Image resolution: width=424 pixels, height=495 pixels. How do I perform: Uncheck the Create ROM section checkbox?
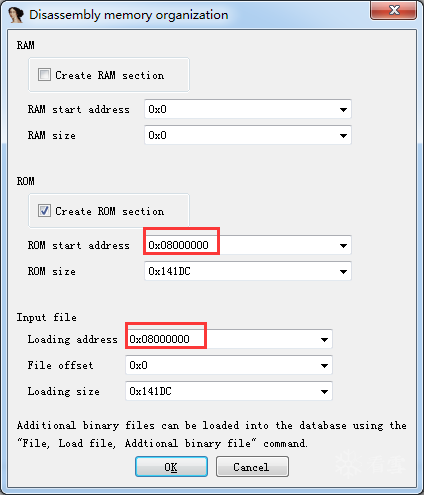(44, 211)
